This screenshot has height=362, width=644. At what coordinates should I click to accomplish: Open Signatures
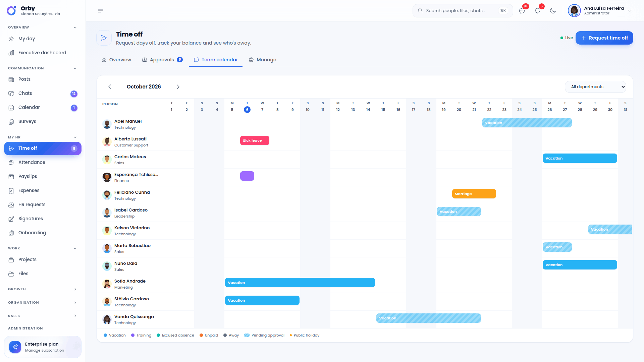(43, 219)
